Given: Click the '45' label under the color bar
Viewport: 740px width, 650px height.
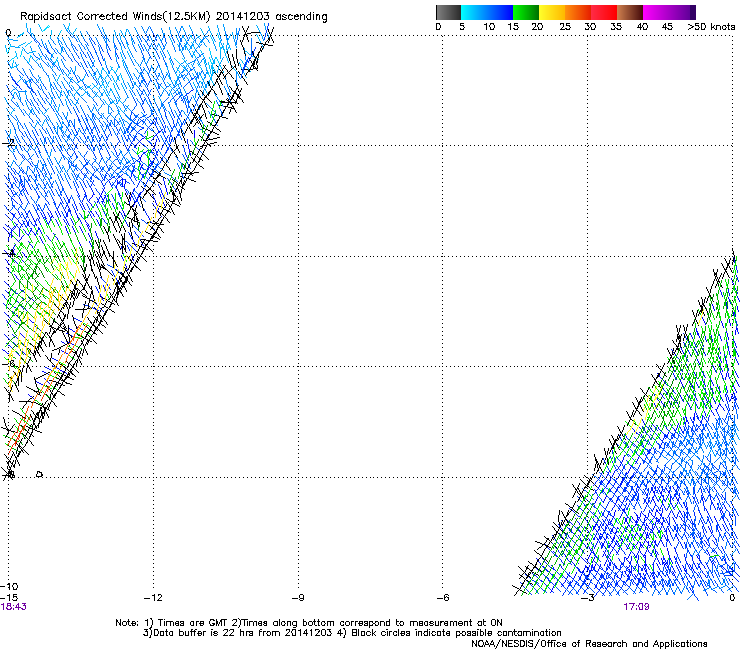Looking at the screenshot, I should [667, 27].
